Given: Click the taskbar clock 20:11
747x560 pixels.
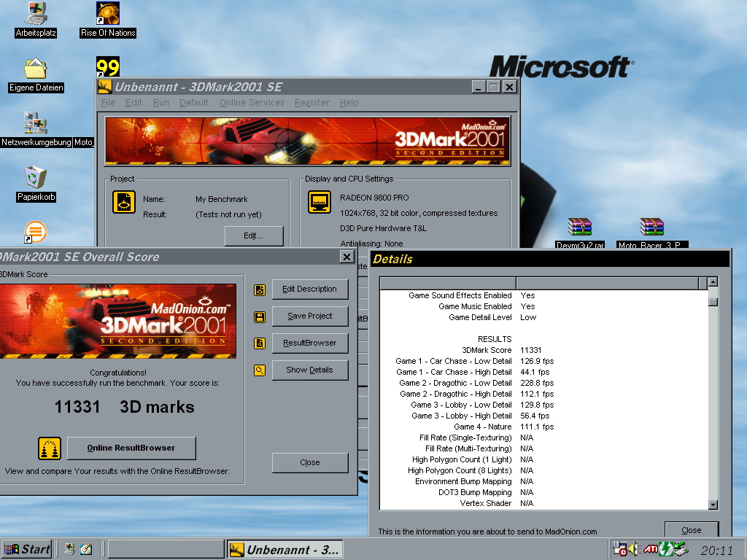Looking at the screenshot, I should (716, 551).
